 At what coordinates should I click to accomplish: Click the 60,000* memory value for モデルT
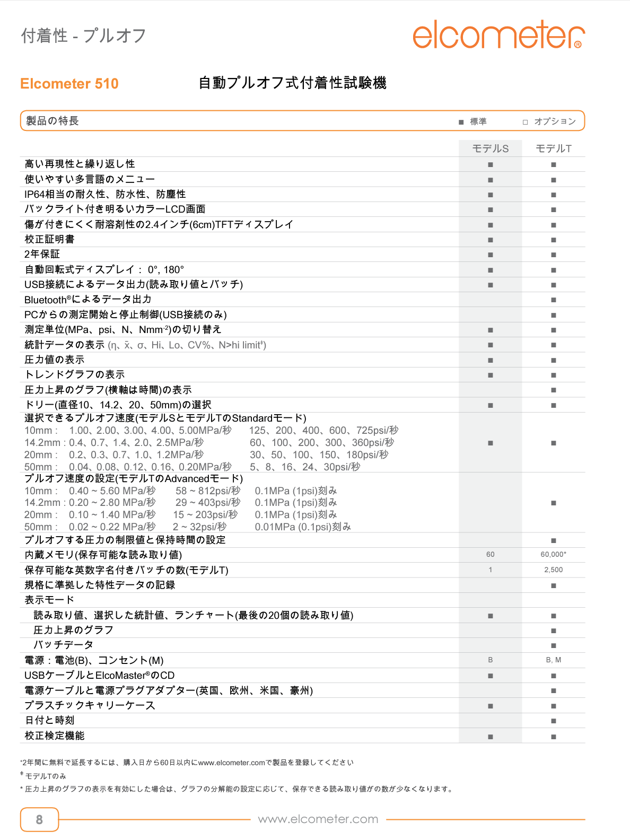(x=553, y=554)
